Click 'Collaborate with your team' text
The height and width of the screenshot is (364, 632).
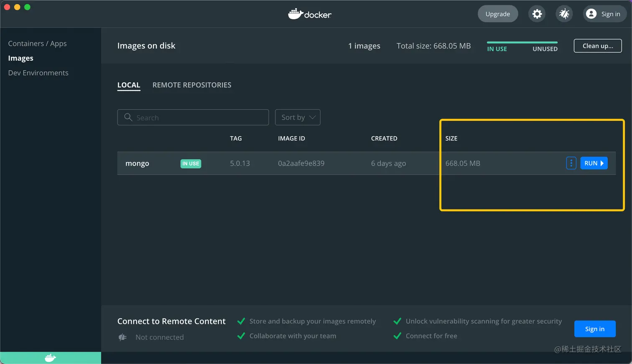coord(293,336)
